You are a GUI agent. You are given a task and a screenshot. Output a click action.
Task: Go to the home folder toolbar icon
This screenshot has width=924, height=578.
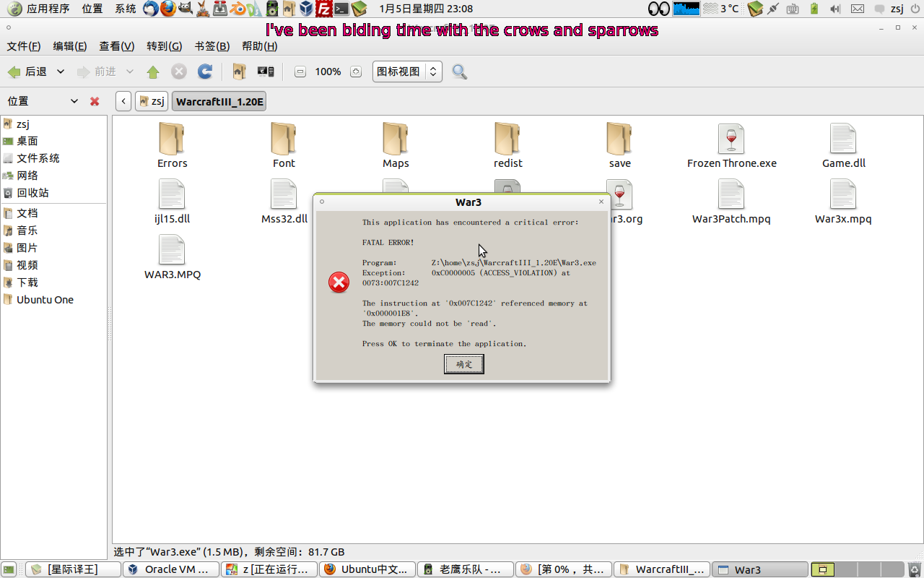pos(239,72)
